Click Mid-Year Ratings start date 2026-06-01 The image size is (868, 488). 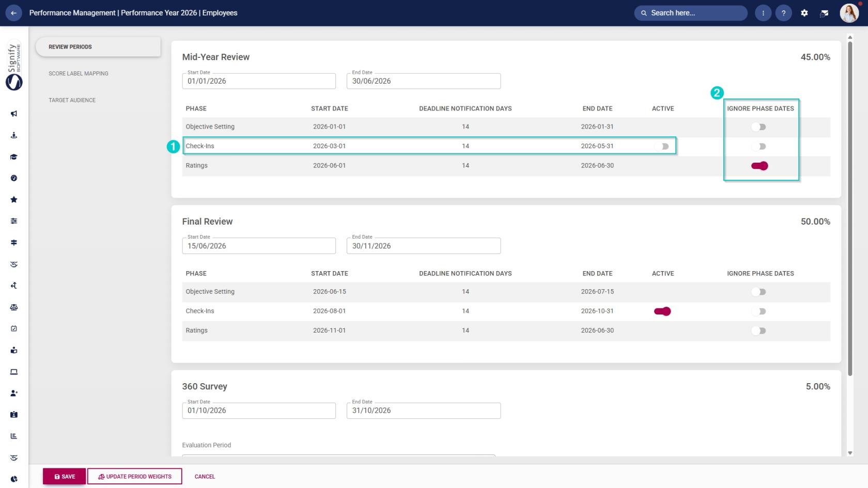pos(329,166)
